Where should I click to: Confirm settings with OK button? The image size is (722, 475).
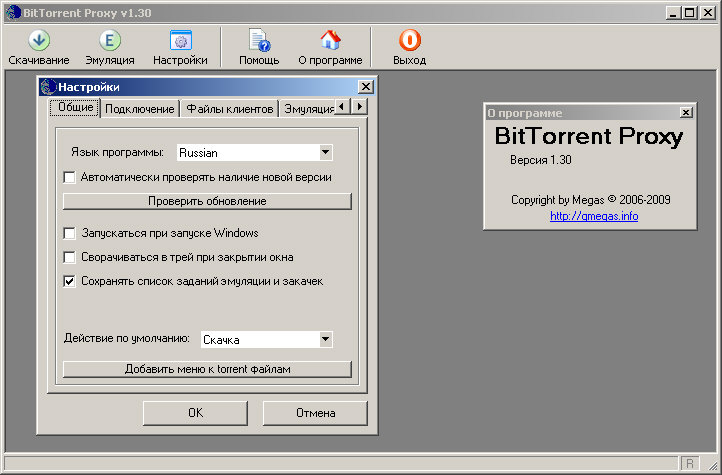(195, 413)
